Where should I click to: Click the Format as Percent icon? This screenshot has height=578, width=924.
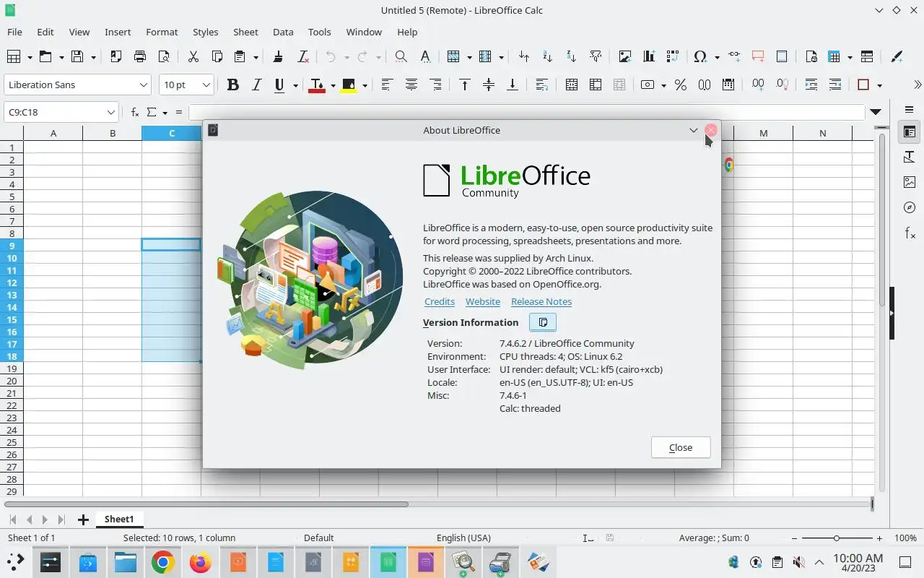point(680,85)
